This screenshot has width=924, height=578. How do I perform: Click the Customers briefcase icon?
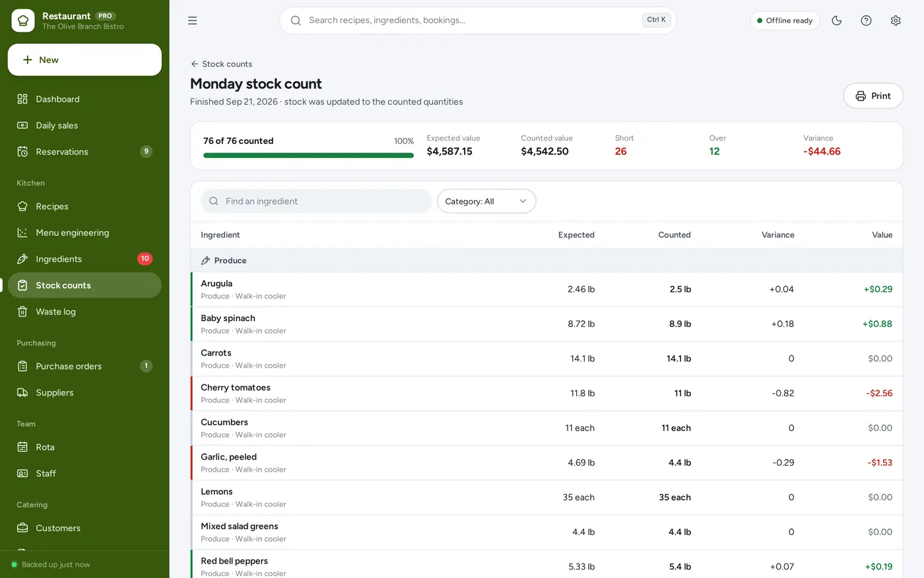(22, 528)
